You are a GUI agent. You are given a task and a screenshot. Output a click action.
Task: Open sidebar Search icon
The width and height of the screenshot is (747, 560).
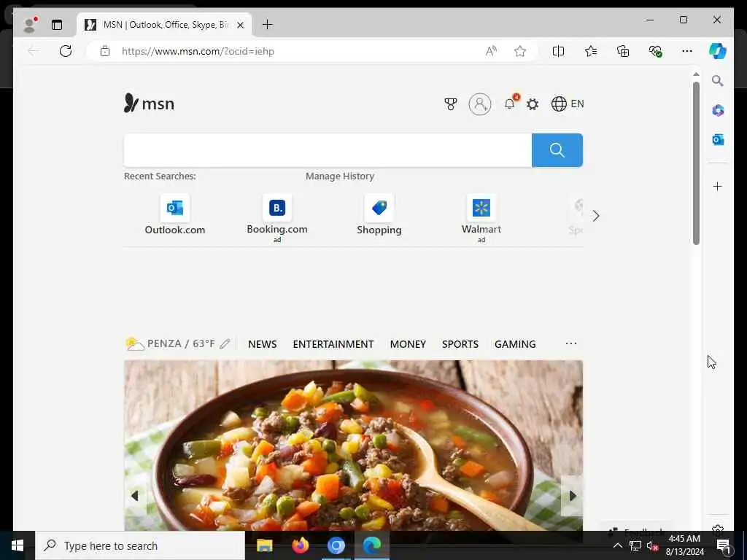click(718, 81)
